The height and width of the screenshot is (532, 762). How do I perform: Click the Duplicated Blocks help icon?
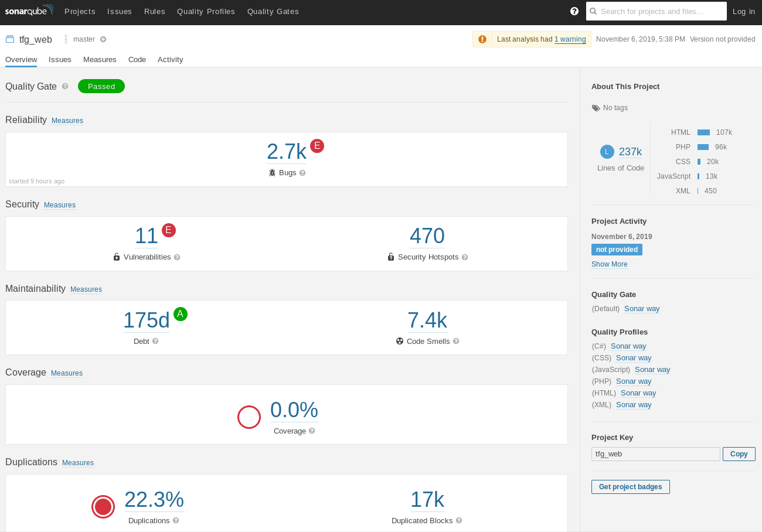click(459, 520)
